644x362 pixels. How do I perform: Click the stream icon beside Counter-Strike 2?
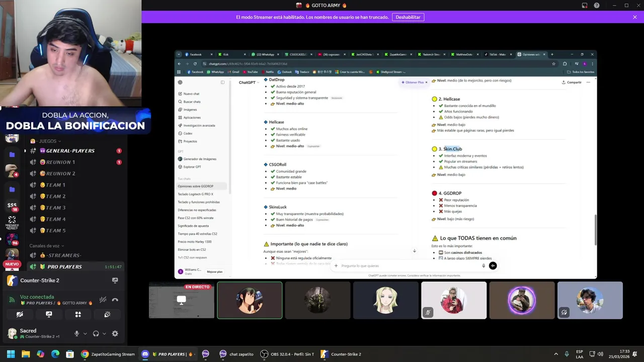(115, 281)
